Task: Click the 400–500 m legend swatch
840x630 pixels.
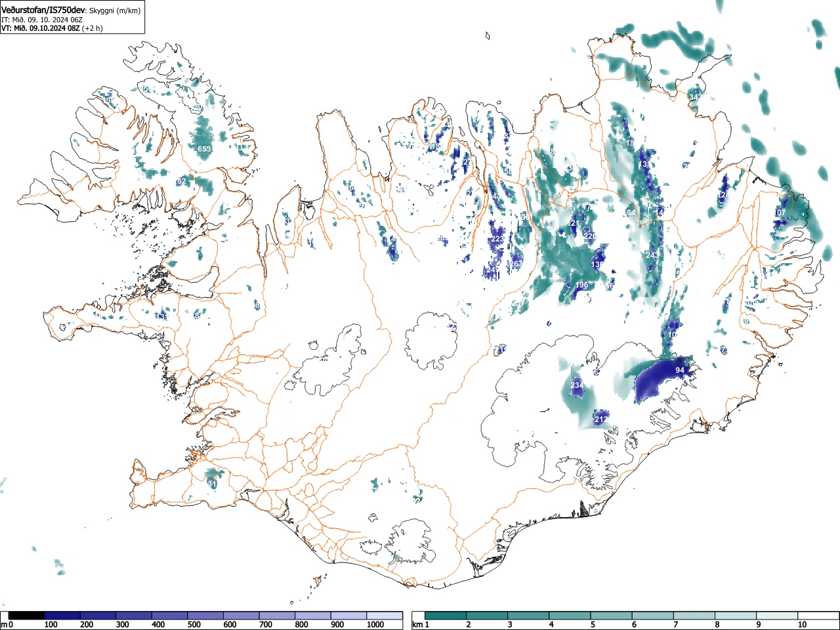Action: (170, 616)
